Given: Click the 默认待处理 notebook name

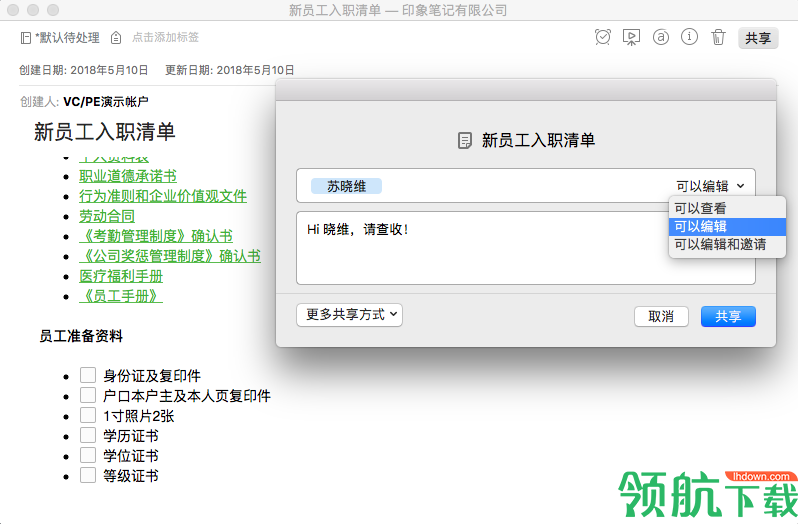Looking at the screenshot, I should click(67, 38).
